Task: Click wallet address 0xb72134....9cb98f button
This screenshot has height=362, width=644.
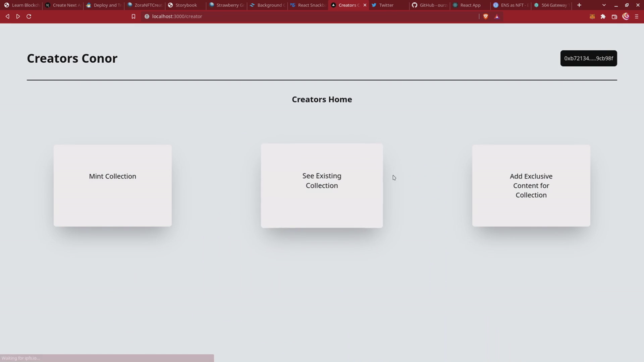Action: point(588,58)
